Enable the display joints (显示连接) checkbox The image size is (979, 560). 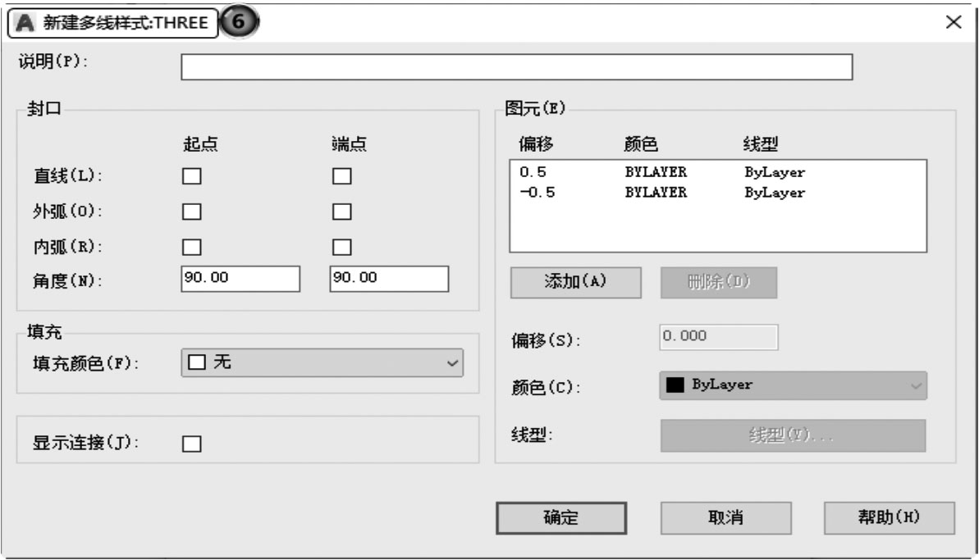tap(191, 444)
